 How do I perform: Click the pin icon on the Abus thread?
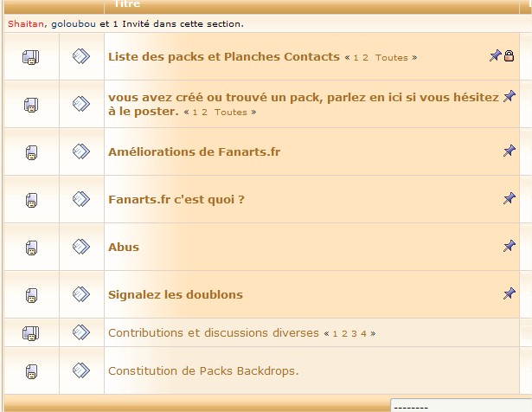click(510, 247)
